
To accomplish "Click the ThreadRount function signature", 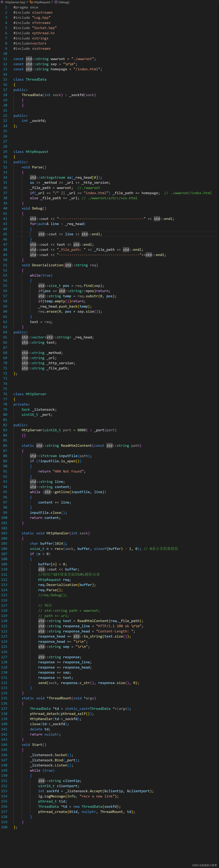I will click(x=59, y=698).
